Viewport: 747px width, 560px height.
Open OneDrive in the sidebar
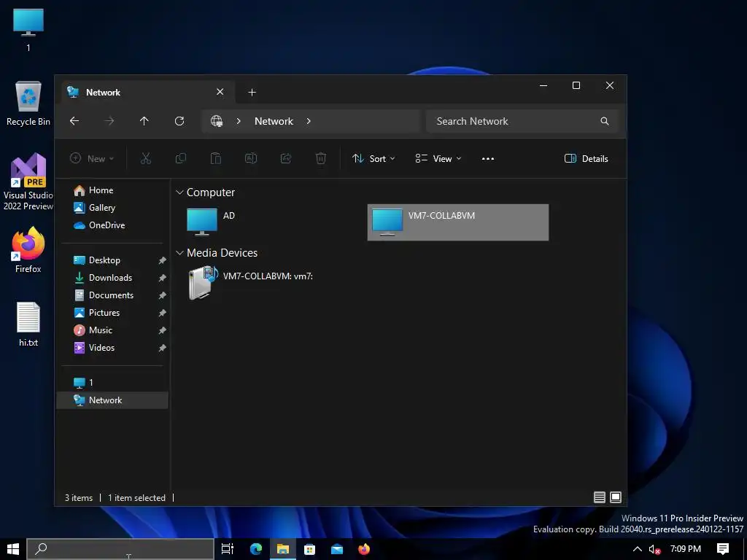pyautogui.click(x=113, y=225)
